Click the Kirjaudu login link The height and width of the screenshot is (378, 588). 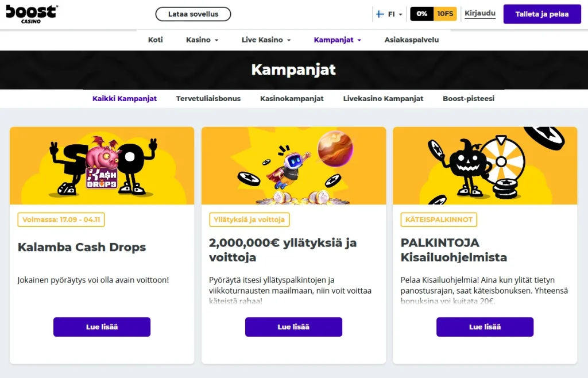coord(479,14)
